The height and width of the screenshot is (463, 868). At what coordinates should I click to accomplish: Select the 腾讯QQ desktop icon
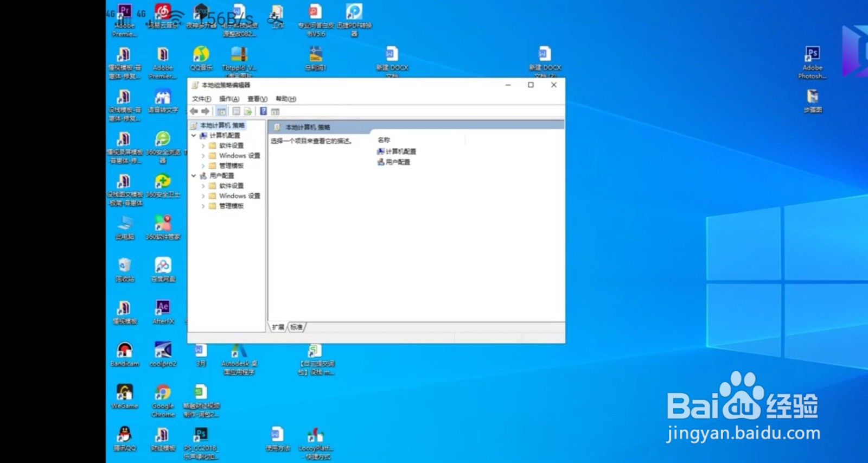125,440
